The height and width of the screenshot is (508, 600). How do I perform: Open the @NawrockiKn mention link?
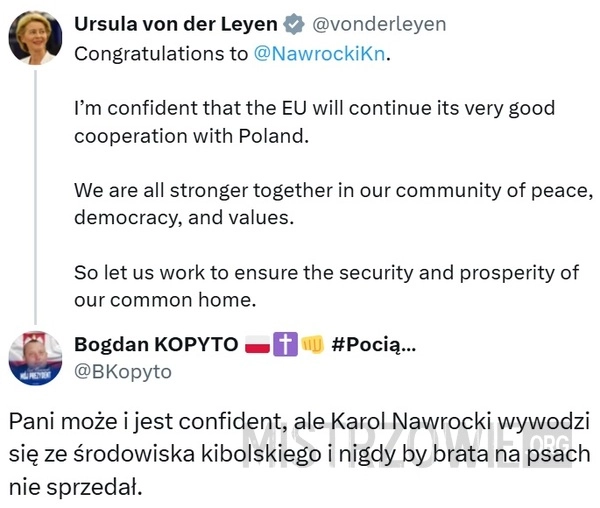(x=320, y=54)
